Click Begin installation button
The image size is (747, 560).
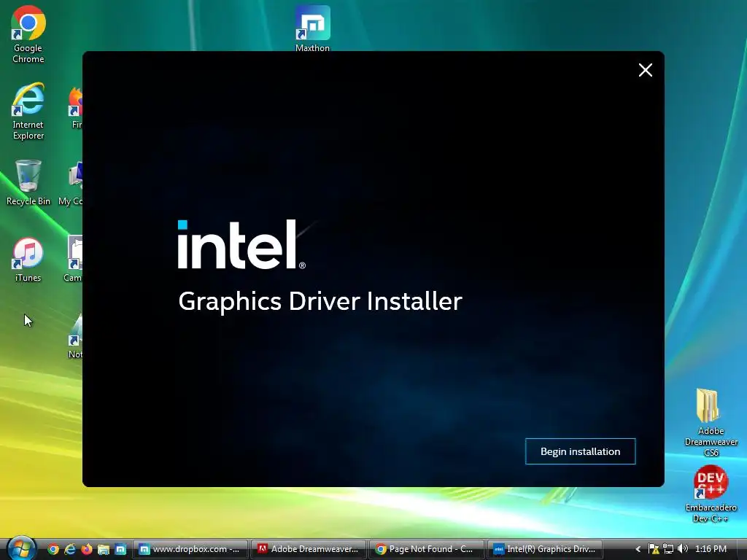(x=580, y=451)
